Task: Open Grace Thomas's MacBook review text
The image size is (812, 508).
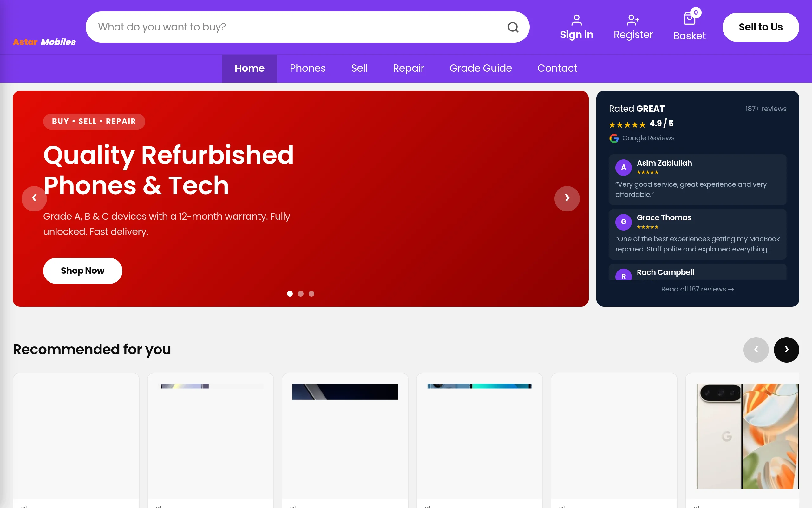Action: click(697, 244)
